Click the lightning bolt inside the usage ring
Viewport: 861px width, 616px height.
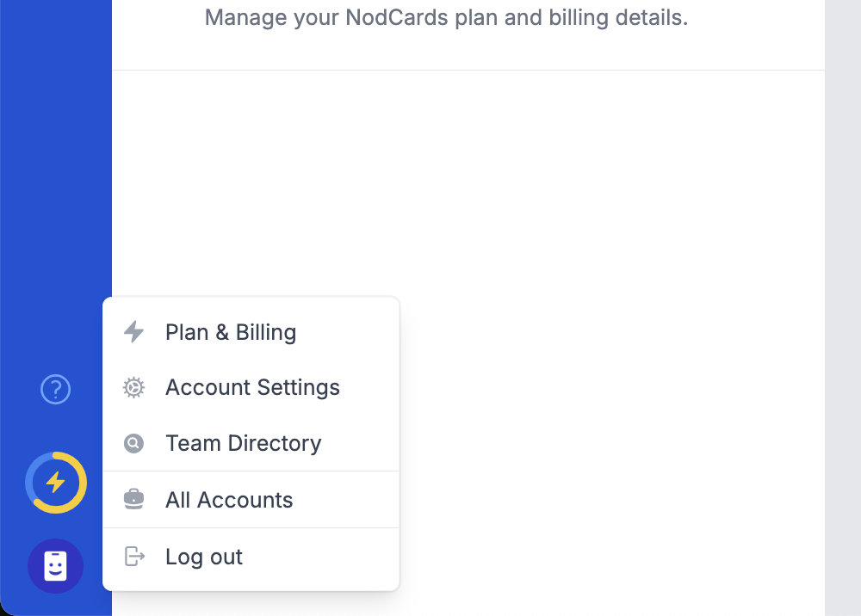coord(55,483)
